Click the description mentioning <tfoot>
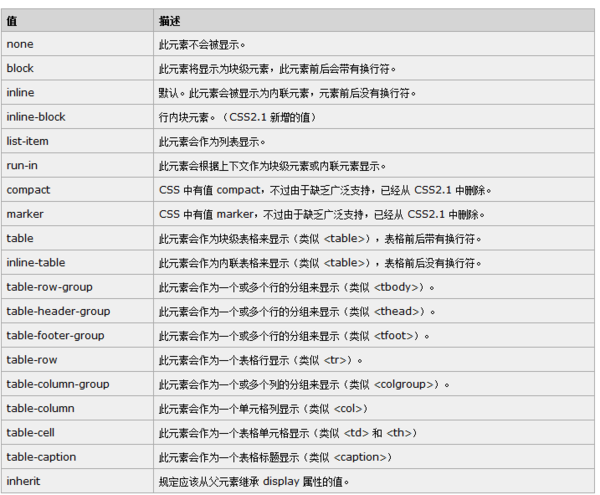 (294, 336)
